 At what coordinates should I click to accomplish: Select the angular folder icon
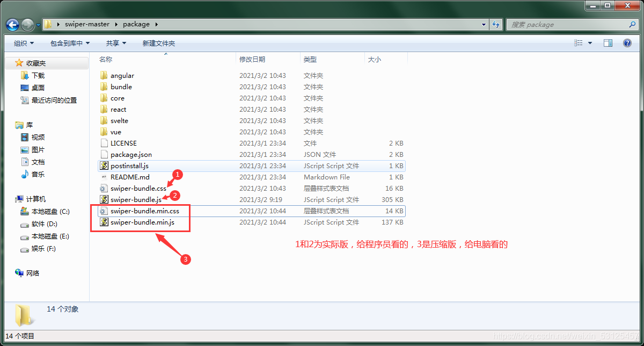point(104,76)
